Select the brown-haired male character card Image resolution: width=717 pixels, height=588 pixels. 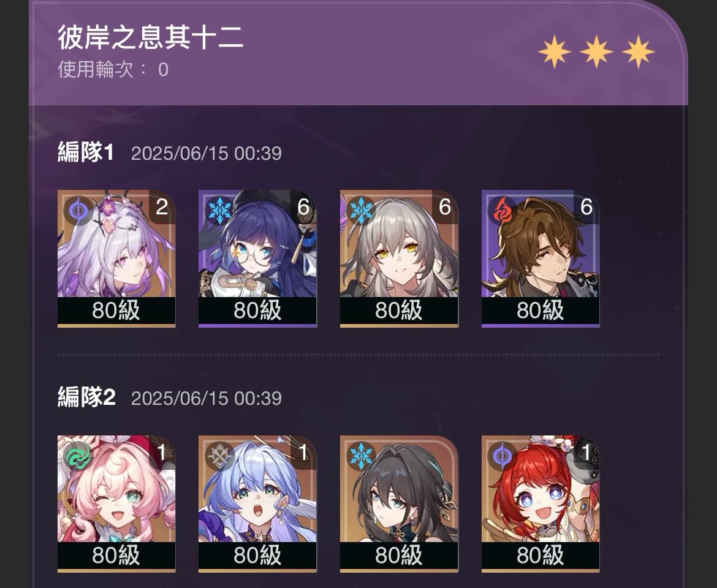541,258
